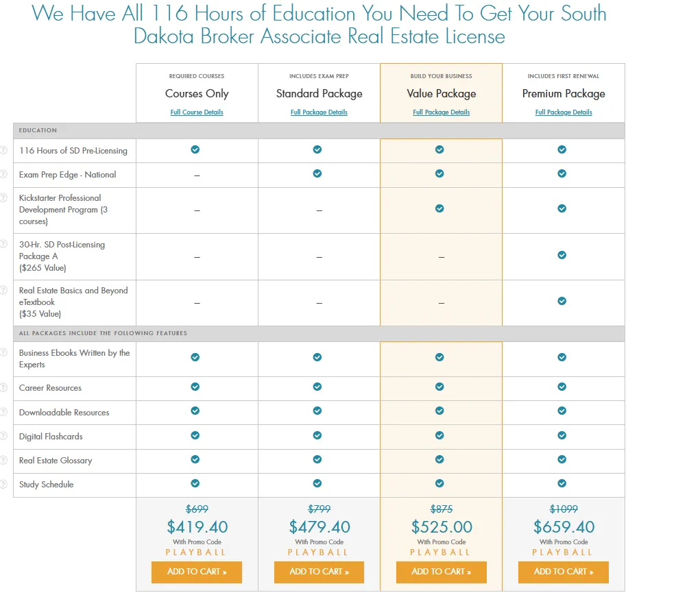Open Value Package Full Package Details link
The width and height of the screenshot is (700, 595).
tap(442, 112)
